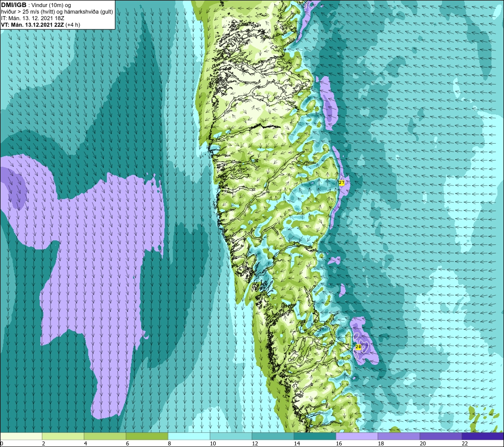Click the 8–10 m/s pale cyan swatch
Screen dimensions: 504x447
point(189,436)
